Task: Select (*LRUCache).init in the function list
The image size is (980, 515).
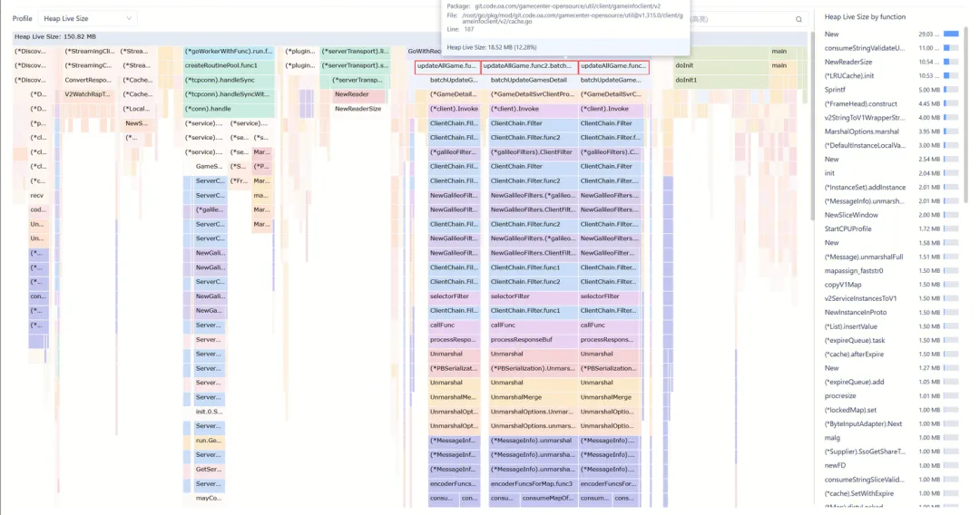Action: pyautogui.click(x=849, y=75)
